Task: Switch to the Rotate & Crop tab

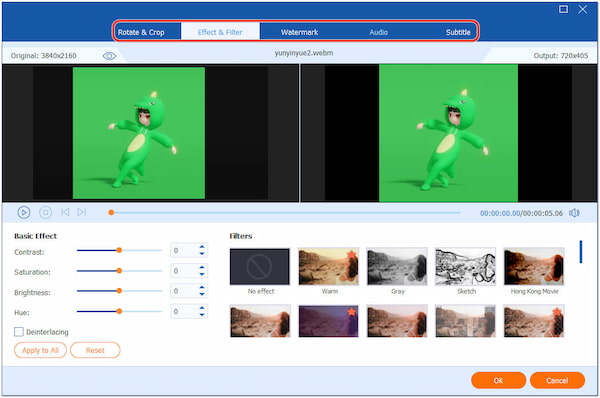Action: click(141, 32)
